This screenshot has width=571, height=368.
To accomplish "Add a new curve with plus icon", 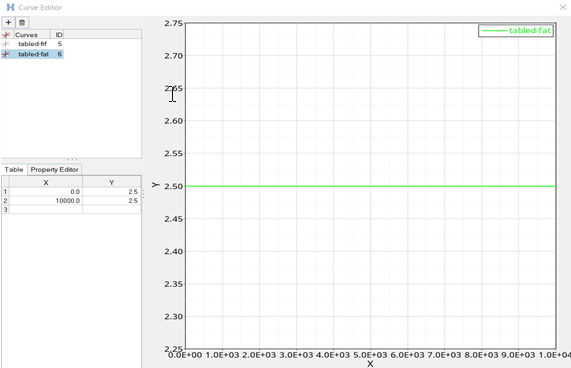I will click(8, 23).
